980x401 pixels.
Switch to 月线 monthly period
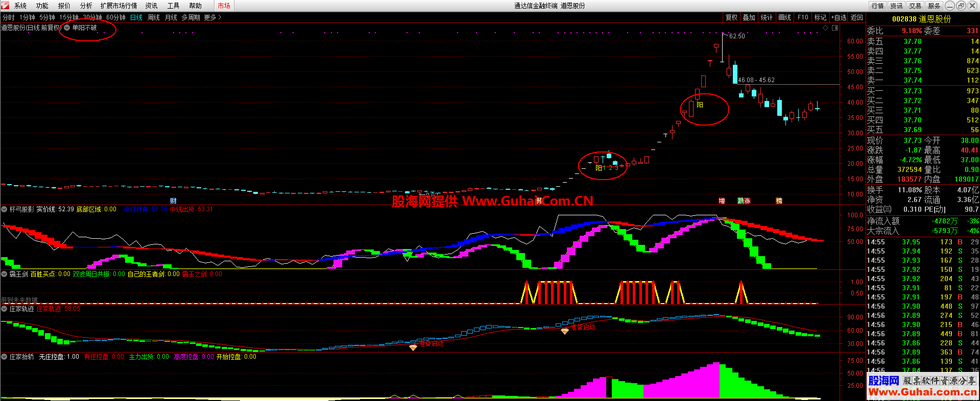click(x=171, y=17)
